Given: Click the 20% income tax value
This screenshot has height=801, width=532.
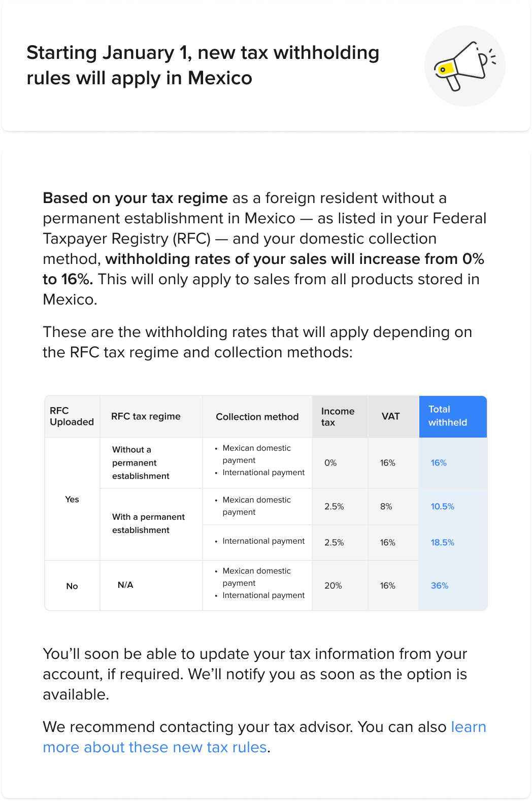Looking at the screenshot, I should pos(333,586).
